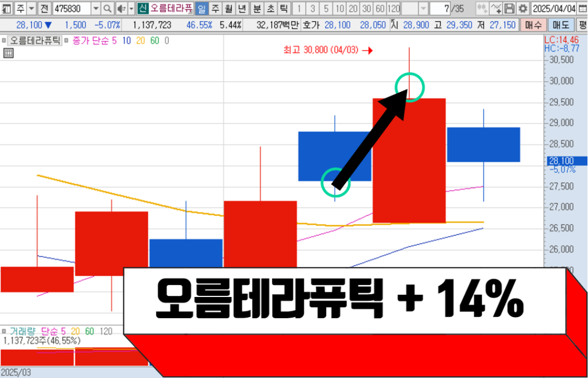Click the low price 27,150
This screenshot has width=588, height=378.
(502, 25)
